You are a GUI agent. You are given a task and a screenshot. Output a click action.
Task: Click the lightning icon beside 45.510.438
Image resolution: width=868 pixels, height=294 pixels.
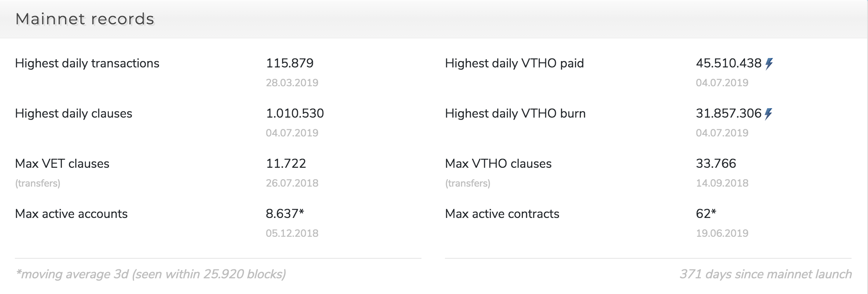pos(769,64)
